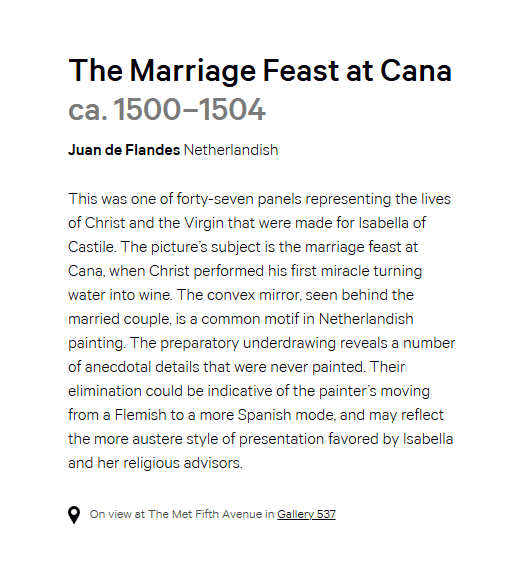This screenshot has width=526, height=576.
Task: Open the Gallery 537 link
Action: [x=306, y=514]
